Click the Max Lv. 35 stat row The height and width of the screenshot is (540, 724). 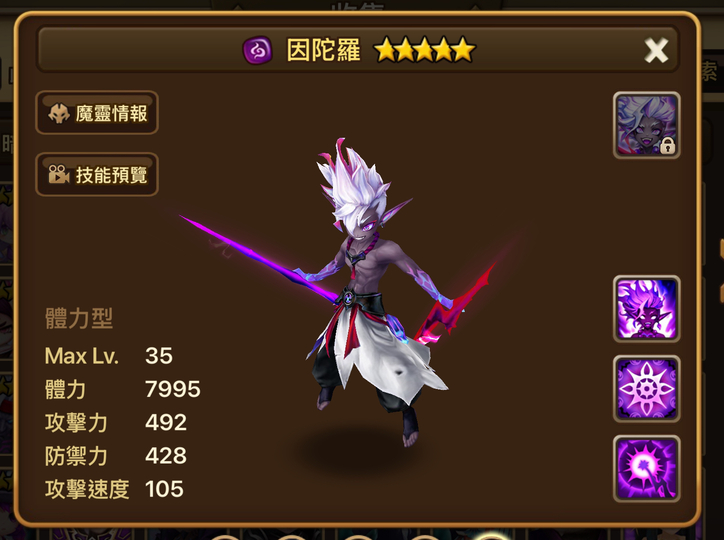pyautogui.click(x=109, y=356)
